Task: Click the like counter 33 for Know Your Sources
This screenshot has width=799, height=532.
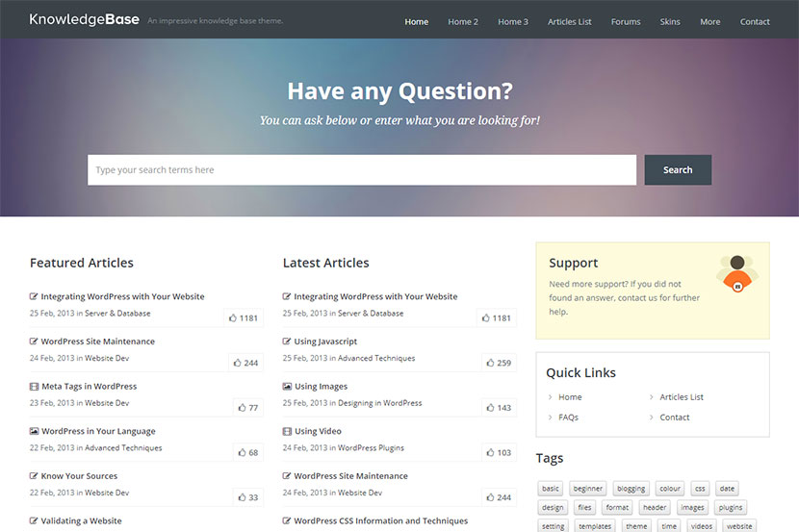Action: click(248, 497)
